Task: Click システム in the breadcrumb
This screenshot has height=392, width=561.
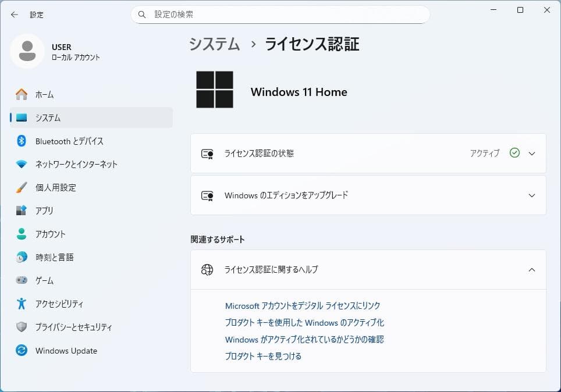Action: click(x=215, y=44)
